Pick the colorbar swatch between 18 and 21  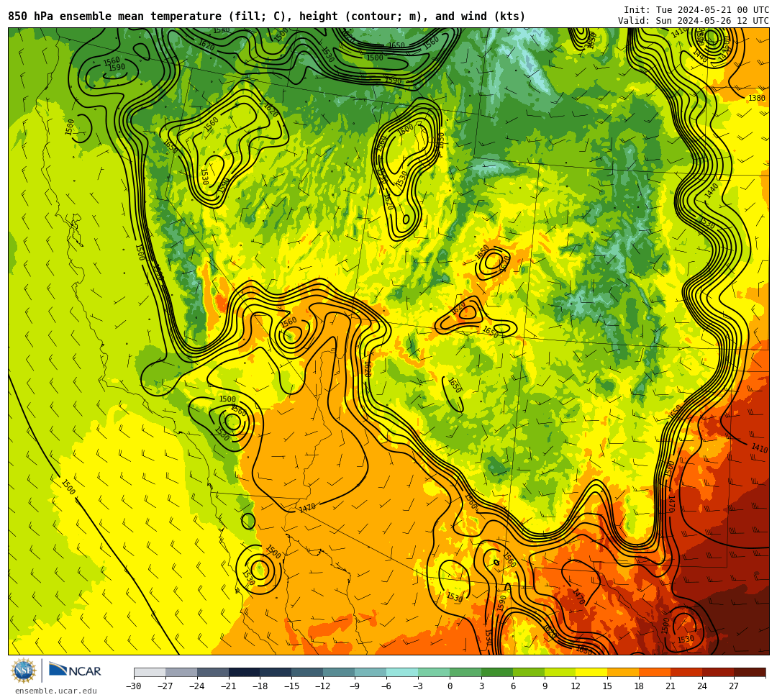655,672
